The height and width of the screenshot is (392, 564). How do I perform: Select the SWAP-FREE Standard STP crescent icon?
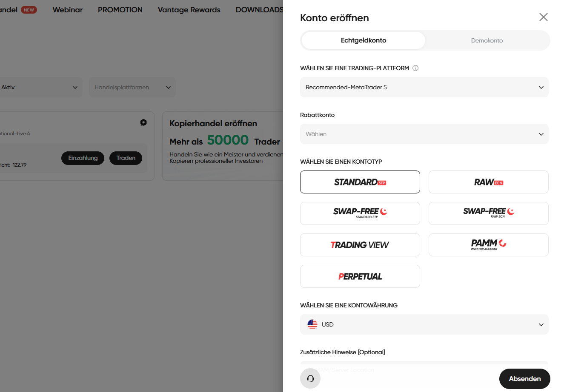pos(360,213)
